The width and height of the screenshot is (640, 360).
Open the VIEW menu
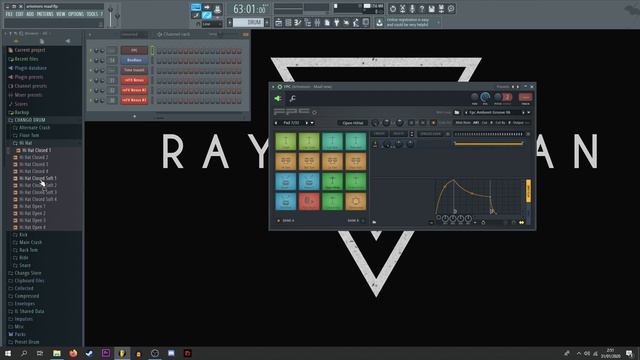(x=60, y=14)
